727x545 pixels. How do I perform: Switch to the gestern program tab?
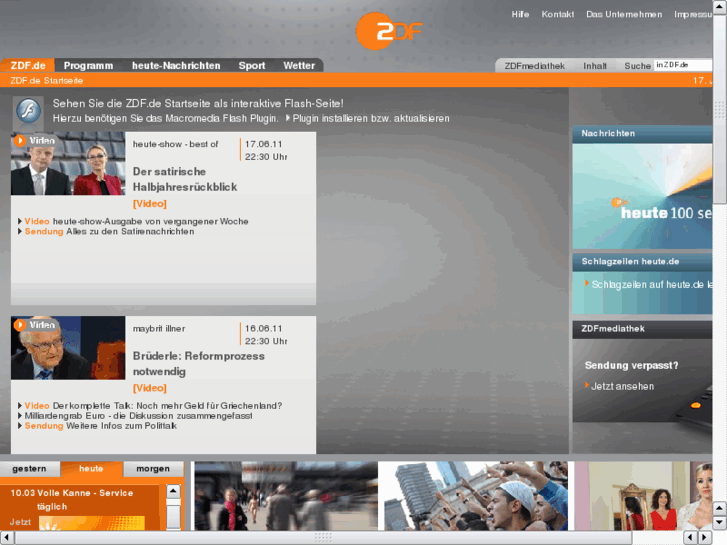[30, 468]
